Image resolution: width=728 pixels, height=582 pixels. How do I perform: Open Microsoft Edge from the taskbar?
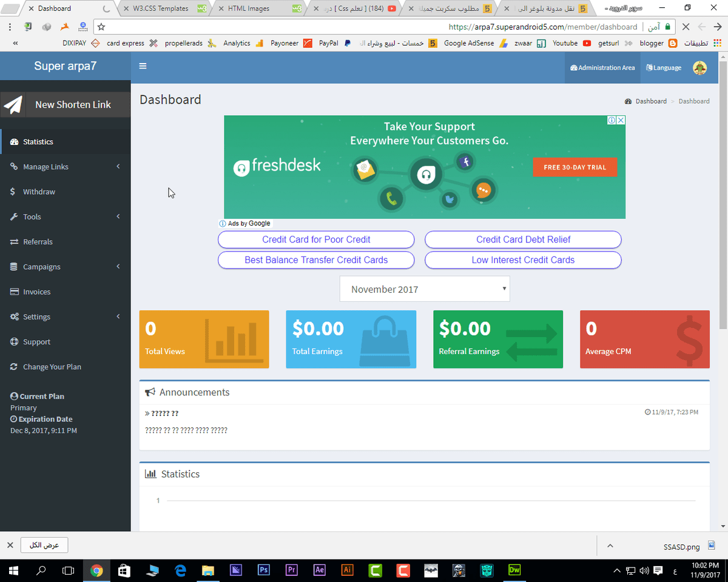pyautogui.click(x=180, y=570)
